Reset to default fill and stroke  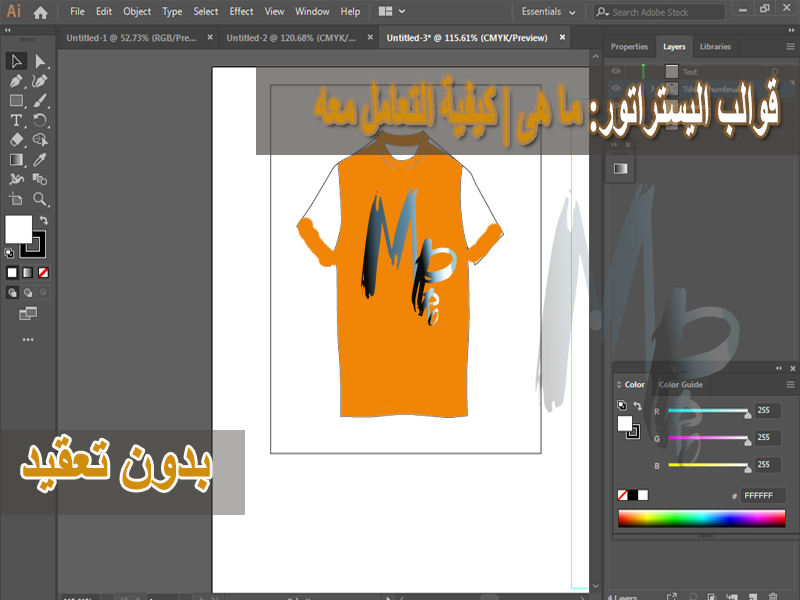tap(9, 253)
